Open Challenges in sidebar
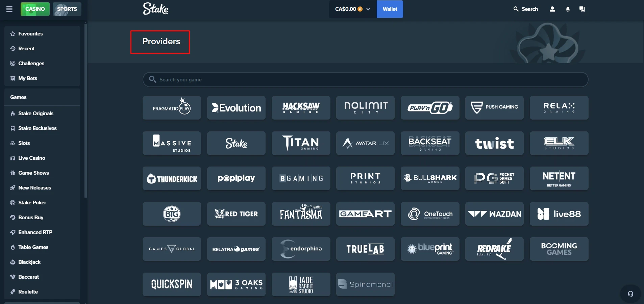The height and width of the screenshot is (304, 644). point(42,64)
